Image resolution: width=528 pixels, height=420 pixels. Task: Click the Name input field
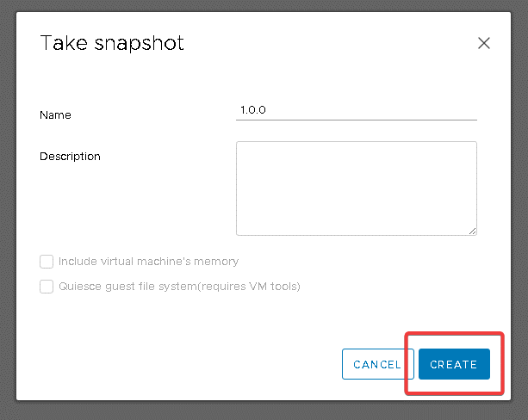(x=356, y=110)
